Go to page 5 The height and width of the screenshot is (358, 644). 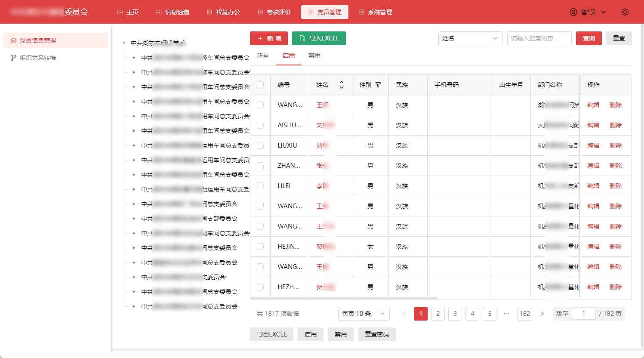point(490,314)
